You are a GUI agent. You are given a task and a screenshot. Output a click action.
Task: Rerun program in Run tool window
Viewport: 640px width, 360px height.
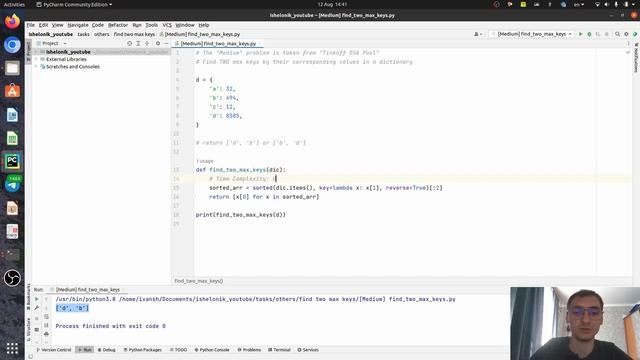37,299
